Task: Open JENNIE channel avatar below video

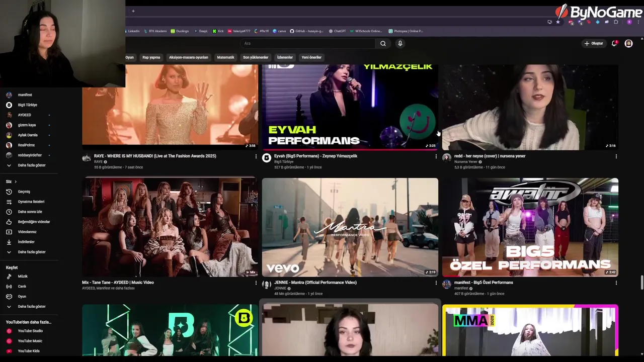Action: pos(267,285)
